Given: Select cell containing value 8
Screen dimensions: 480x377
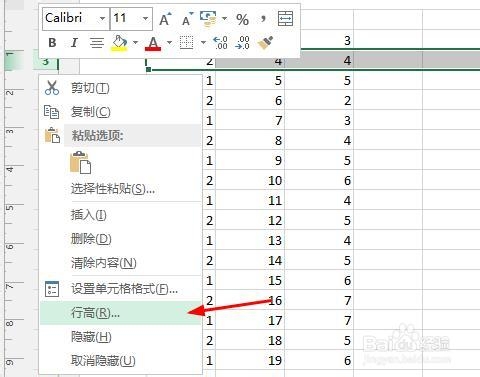Looking at the screenshot, I should (250, 140).
